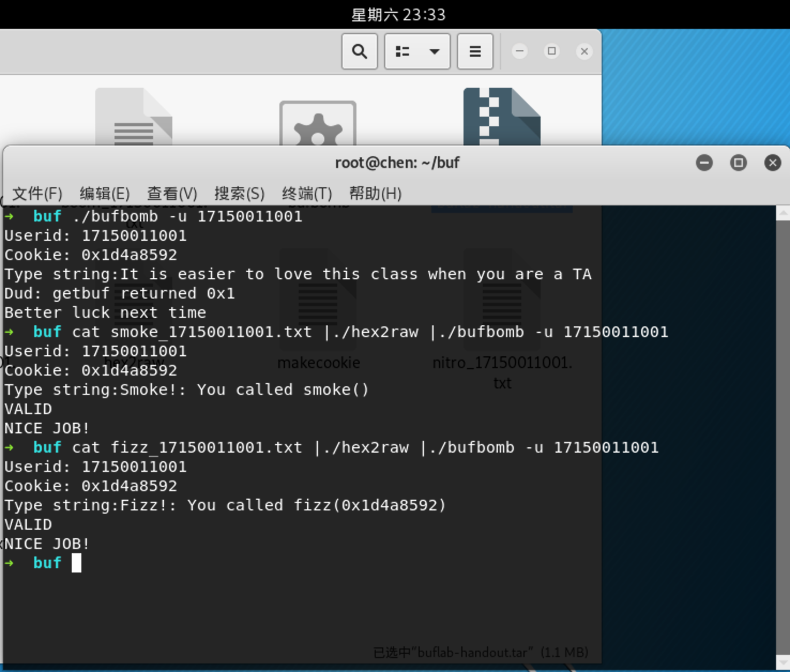Click the "Type string:Fizz!: You called fizz(0x1d4a8592)" line

[225, 505]
